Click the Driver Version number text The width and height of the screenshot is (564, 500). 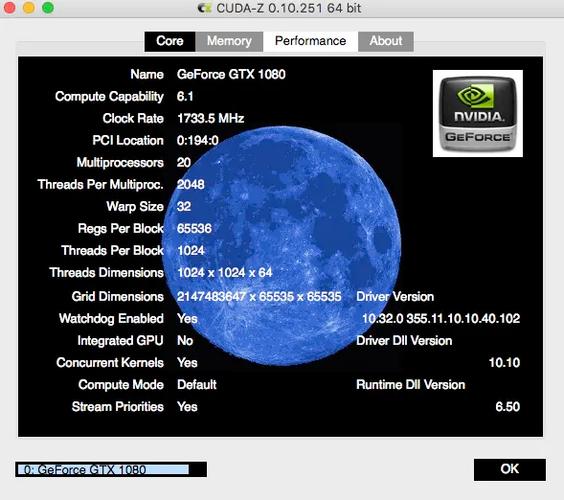coord(441,318)
